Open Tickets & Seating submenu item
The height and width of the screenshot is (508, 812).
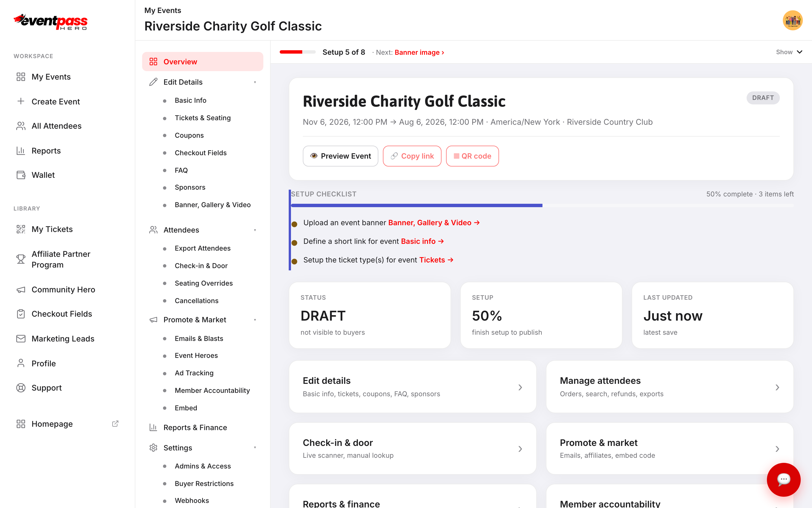coord(203,118)
